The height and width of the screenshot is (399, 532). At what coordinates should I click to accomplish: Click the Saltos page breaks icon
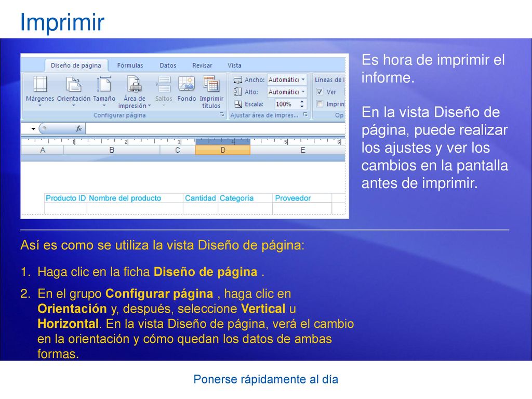164,84
